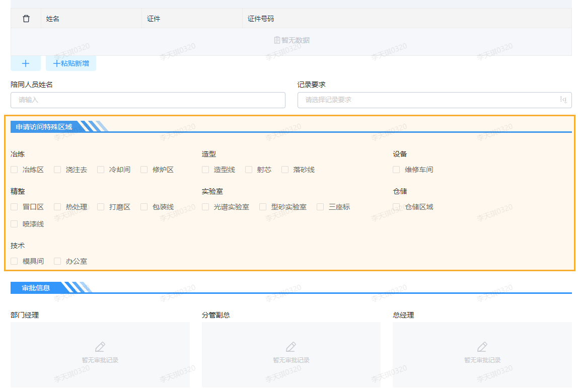Toggle the 落砂线 checkbox
This screenshot has height=392, width=578.
click(x=285, y=170)
